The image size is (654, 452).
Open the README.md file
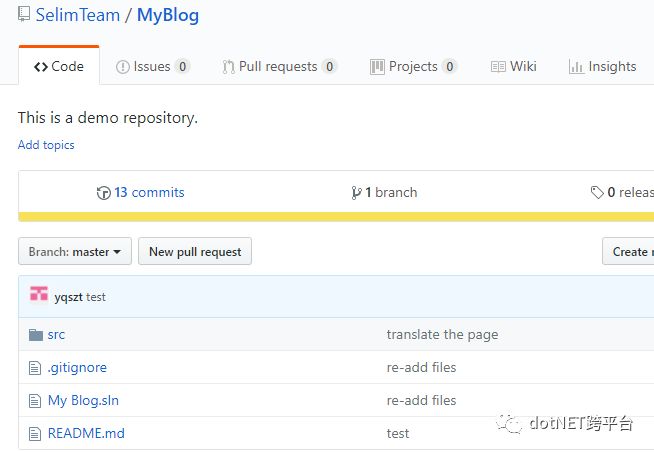click(86, 433)
